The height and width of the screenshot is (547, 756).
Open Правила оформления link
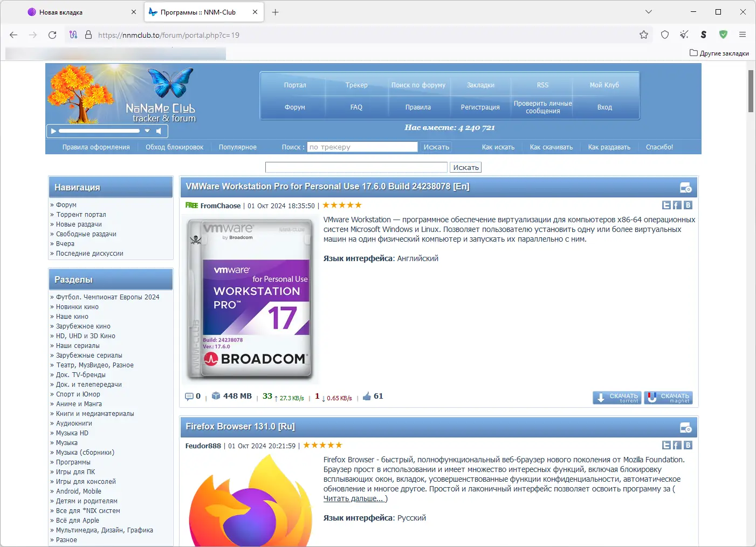[x=96, y=147]
